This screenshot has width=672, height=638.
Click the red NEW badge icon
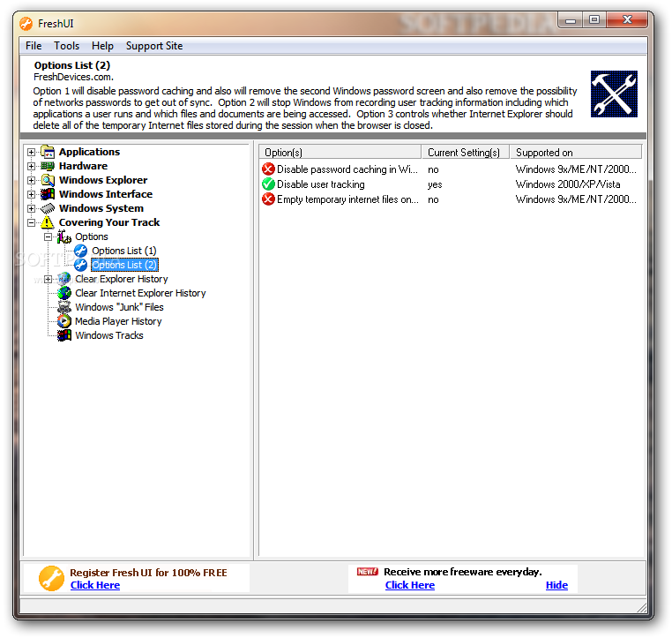pyautogui.click(x=367, y=572)
